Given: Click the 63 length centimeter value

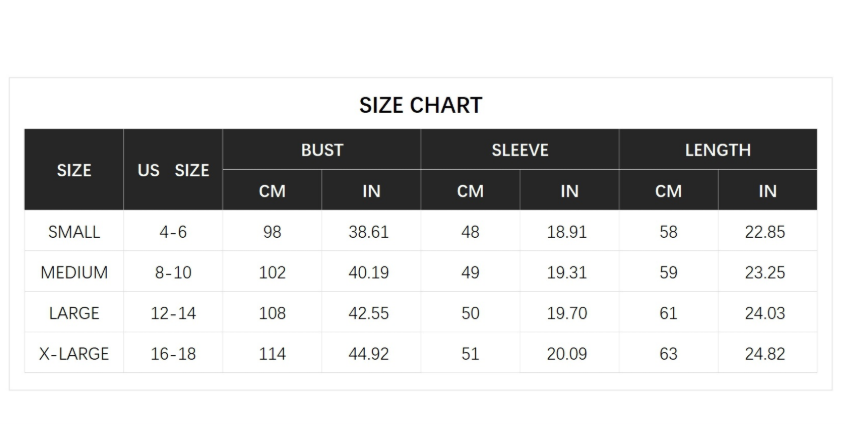Looking at the screenshot, I should click(x=668, y=354).
